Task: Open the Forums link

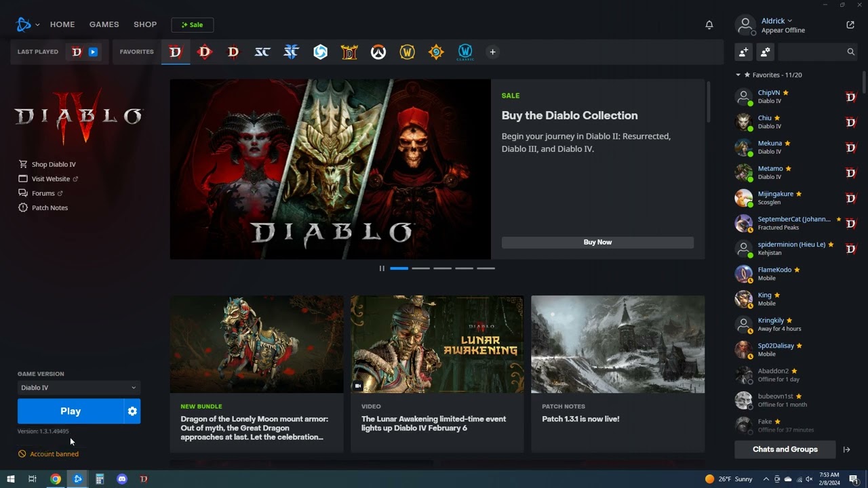Action: pos(41,193)
